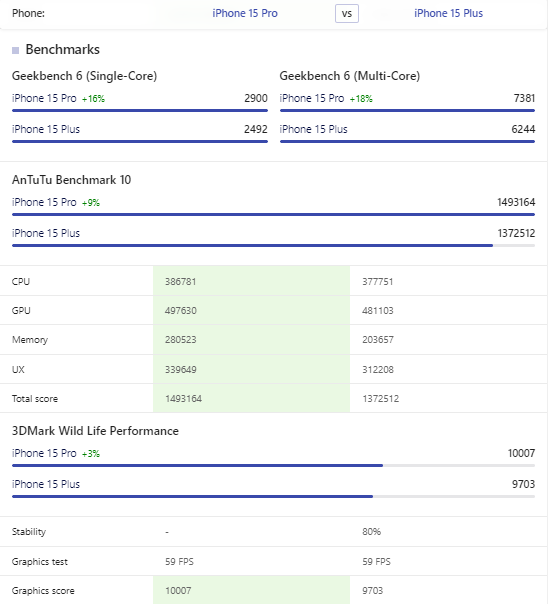
Task: Click Graphics score table value 9703
Action: (372, 591)
